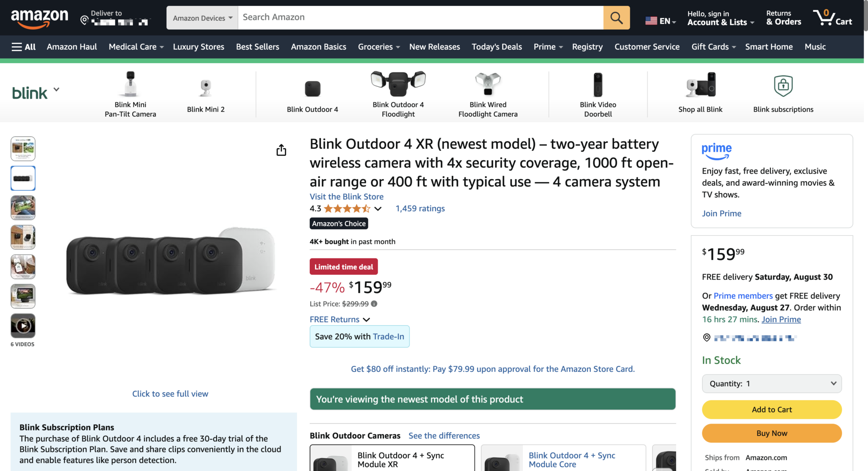The width and height of the screenshot is (868, 471).
Task: Open the Visit the Blink Store link
Action: (346, 197)
